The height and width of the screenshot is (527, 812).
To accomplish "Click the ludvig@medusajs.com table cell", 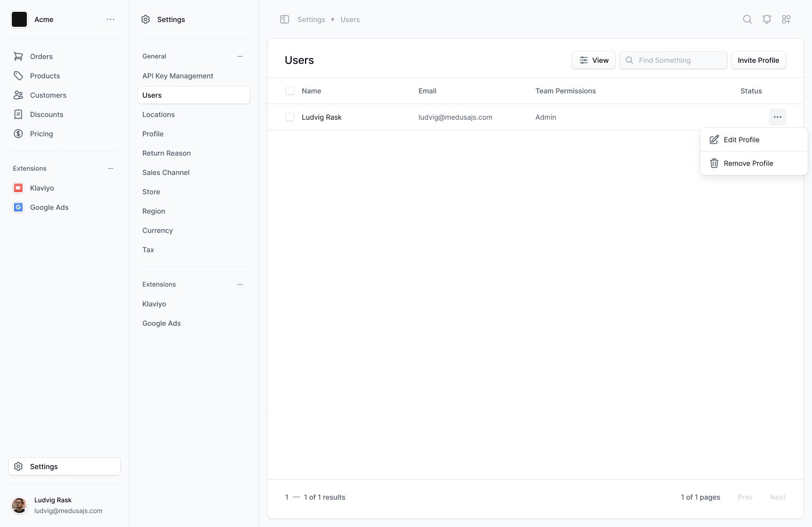I will (x=455, y=117).
